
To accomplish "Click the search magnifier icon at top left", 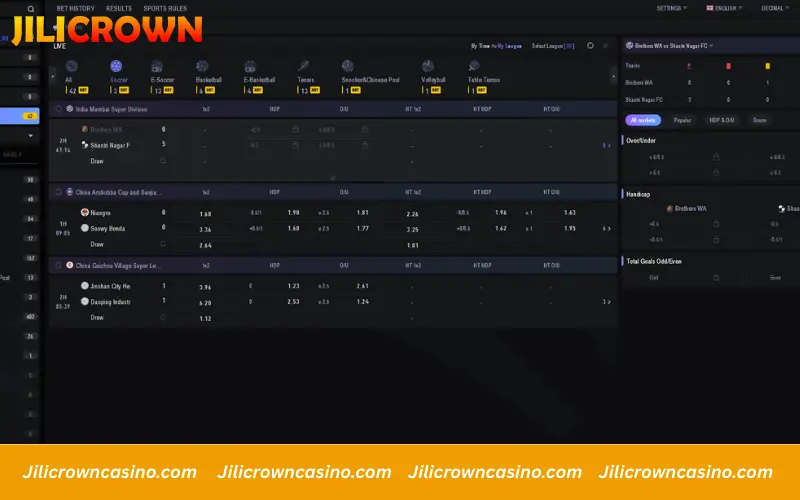I will point(30,8).
